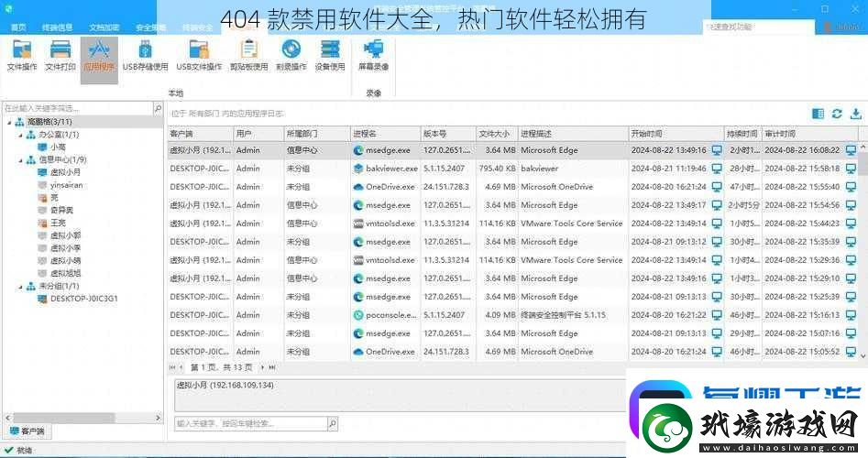
Task: Go to the next results page
Action: [x=262, y=366]
